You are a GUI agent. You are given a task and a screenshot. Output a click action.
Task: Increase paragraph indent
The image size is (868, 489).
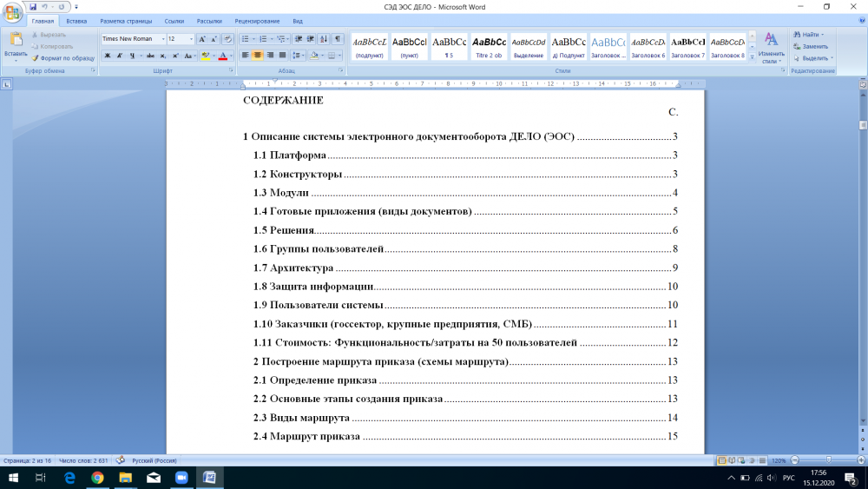(311, 39)
